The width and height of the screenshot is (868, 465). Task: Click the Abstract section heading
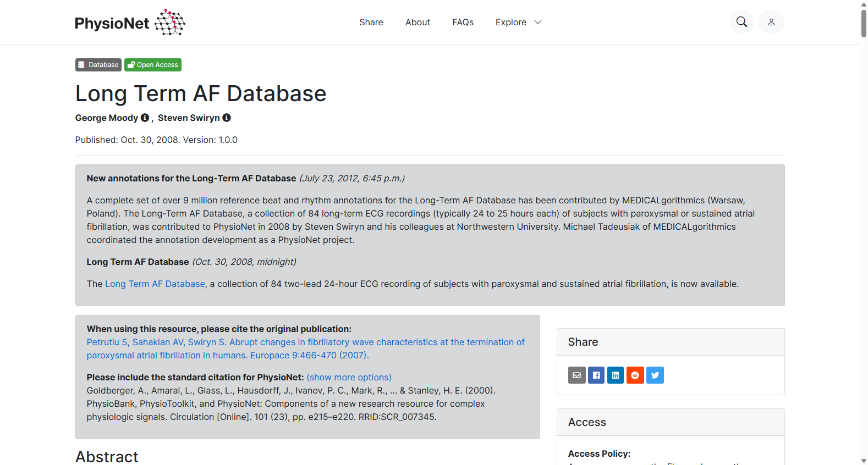pos(107,457)
